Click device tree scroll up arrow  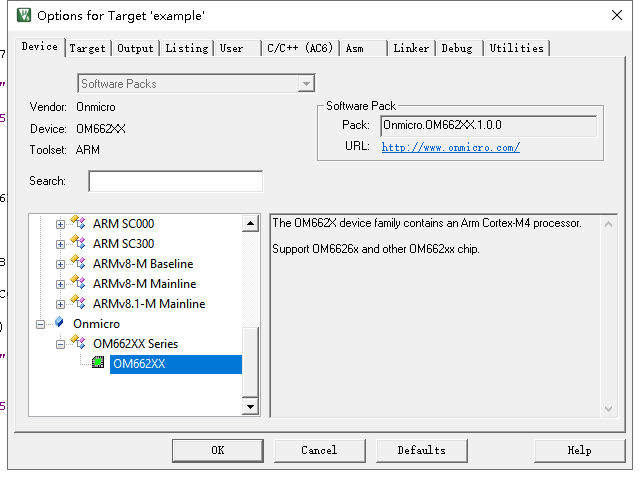click(250, 223)
